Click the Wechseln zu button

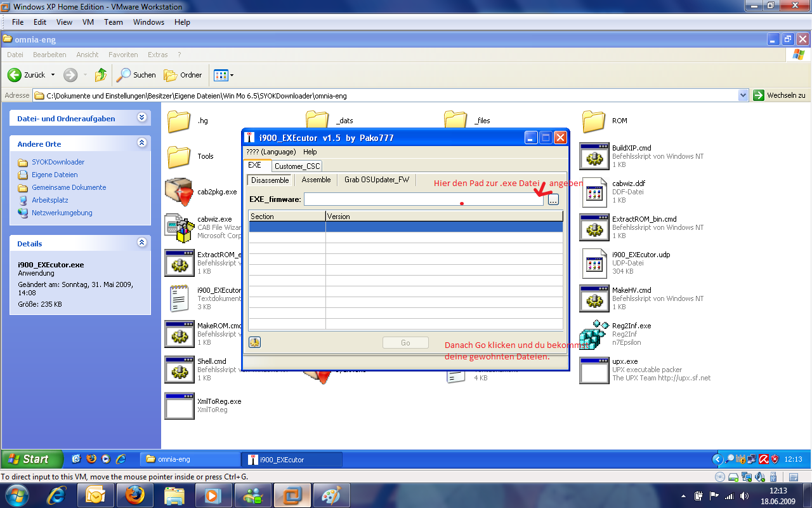pos(780,95)
